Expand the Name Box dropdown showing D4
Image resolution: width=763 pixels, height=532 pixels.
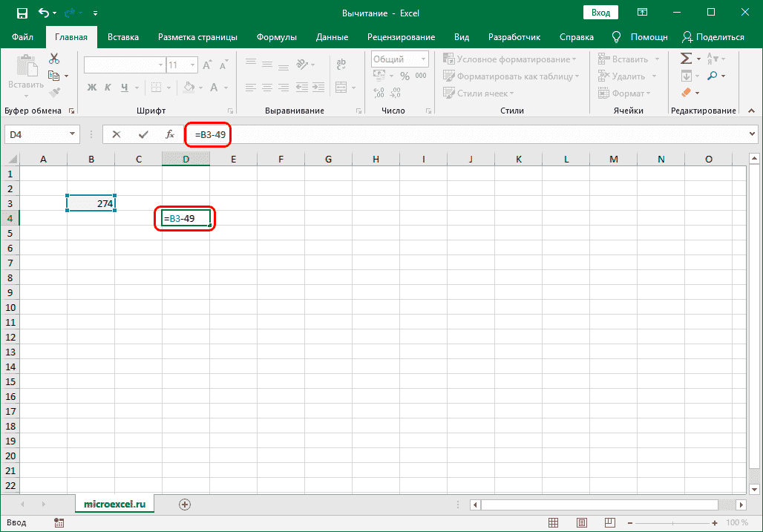click(73, 134)
